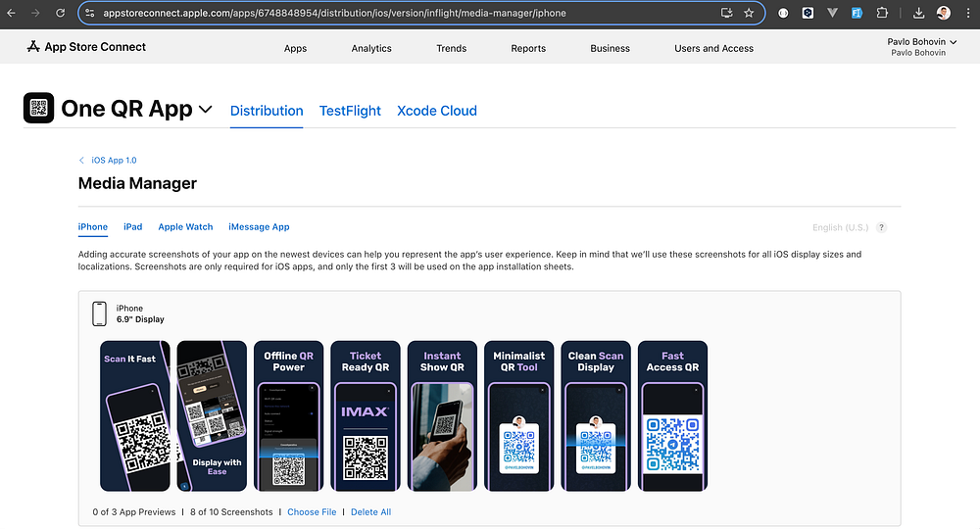Viewport: 980px width, 529px height.
Task: Click the browser forward arrow
Action: click(35, 13)
